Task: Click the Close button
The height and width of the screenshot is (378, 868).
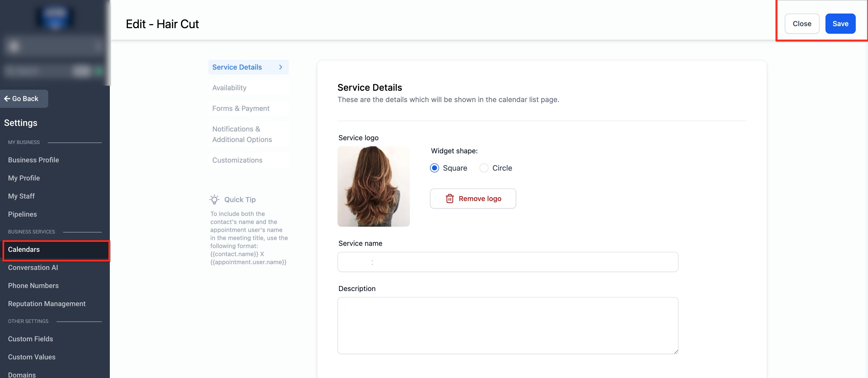Action: click(x=802, y=24)
